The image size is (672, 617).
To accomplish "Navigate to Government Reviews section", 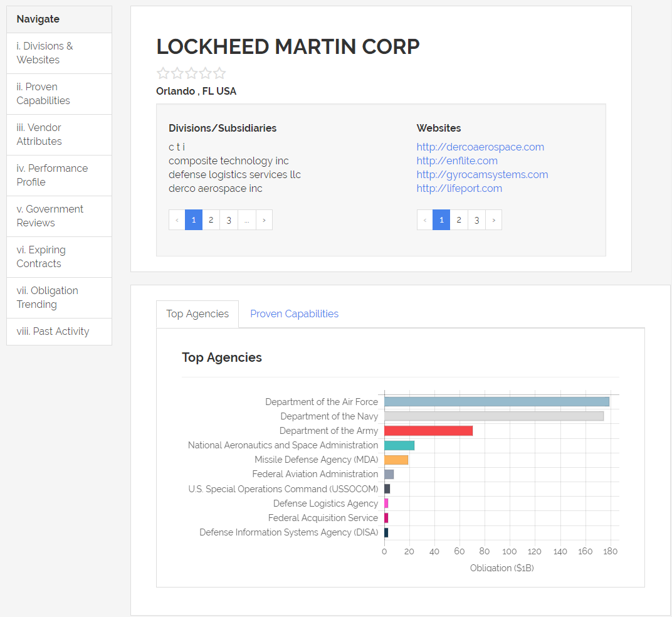I will pyautogui.click(x=59, y=216).
